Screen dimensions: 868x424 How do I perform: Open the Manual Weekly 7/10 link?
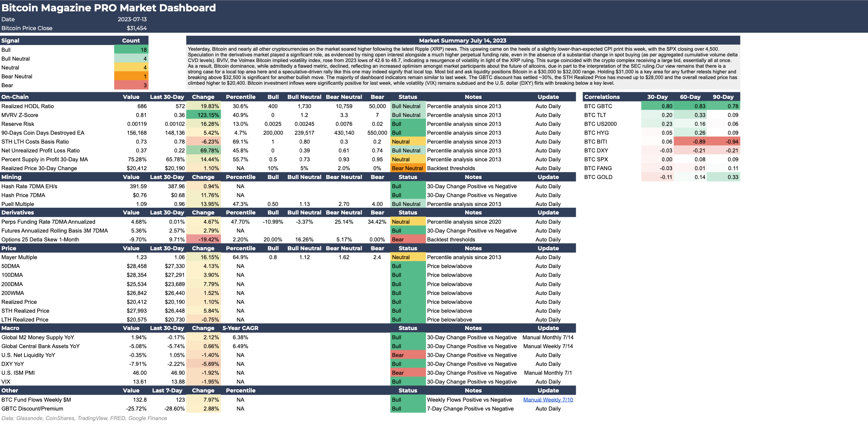pyautogui.click(x=548, y=400)
